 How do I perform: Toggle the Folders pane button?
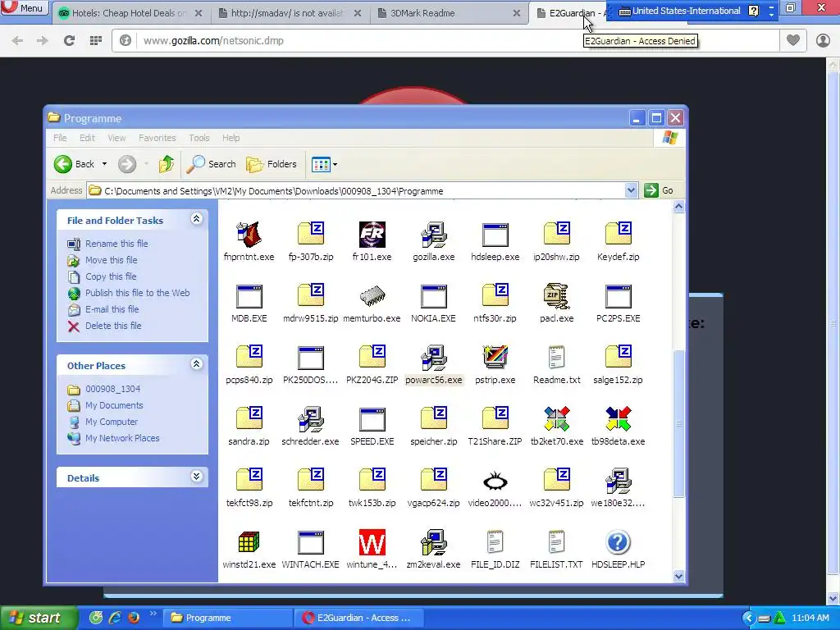click(271, 164)
